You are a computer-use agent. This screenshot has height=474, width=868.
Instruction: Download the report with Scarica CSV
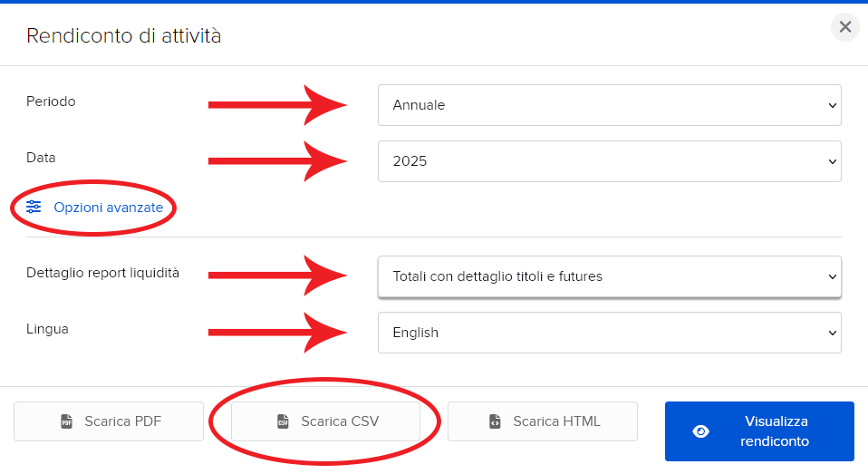(x=325, y=421)
